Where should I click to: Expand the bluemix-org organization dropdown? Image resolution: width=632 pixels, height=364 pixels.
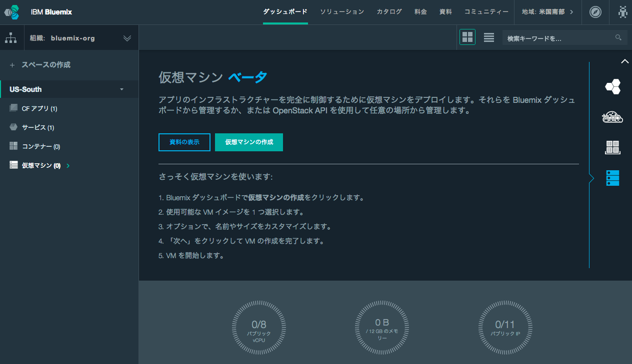tap(127, 38)
